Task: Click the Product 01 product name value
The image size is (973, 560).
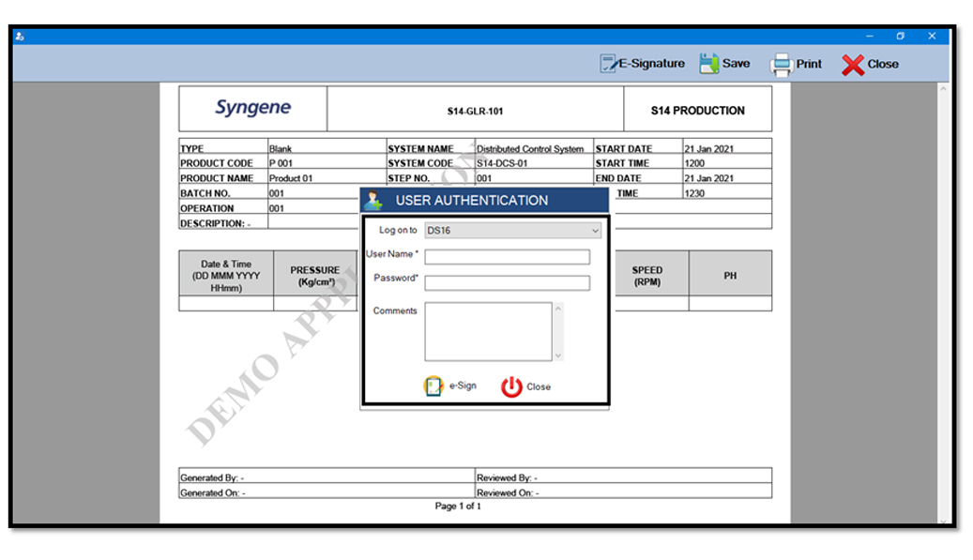Action: [x=291, y=178]
